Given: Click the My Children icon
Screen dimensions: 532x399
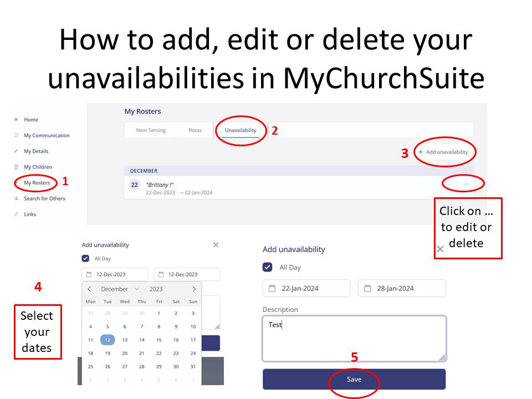Looking at the screenshot, I should [x=16, y=167].
